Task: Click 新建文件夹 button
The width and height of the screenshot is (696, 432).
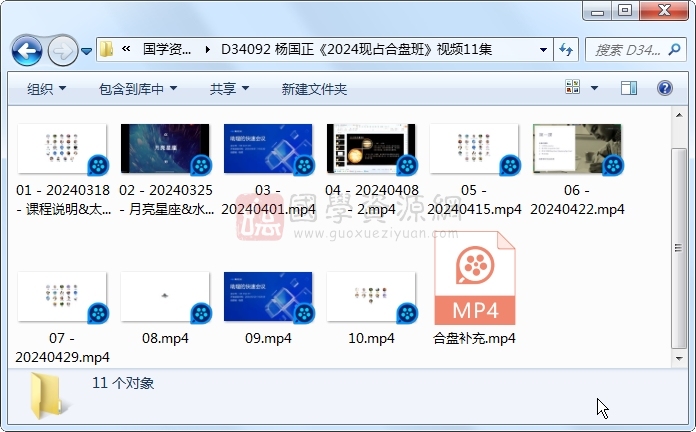Action: [314, 89]
